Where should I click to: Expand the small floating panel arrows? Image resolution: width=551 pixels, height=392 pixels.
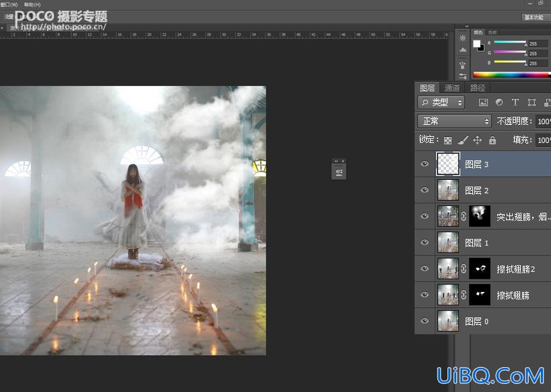click(336, 161)
